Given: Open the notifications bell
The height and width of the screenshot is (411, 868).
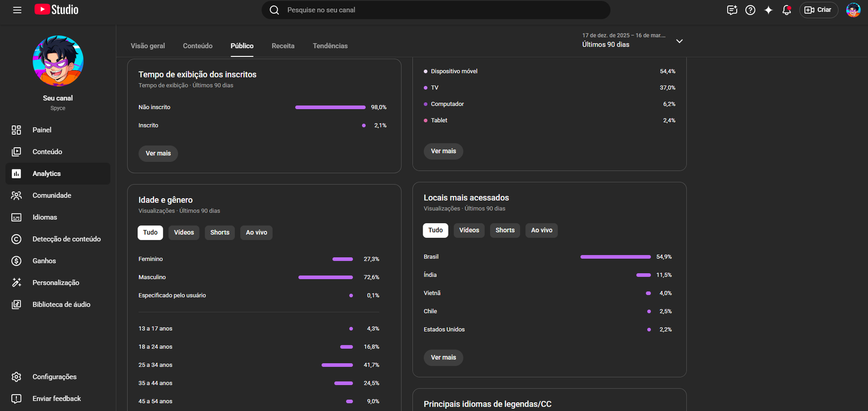Looking at the screenshot, I should 786,10.
